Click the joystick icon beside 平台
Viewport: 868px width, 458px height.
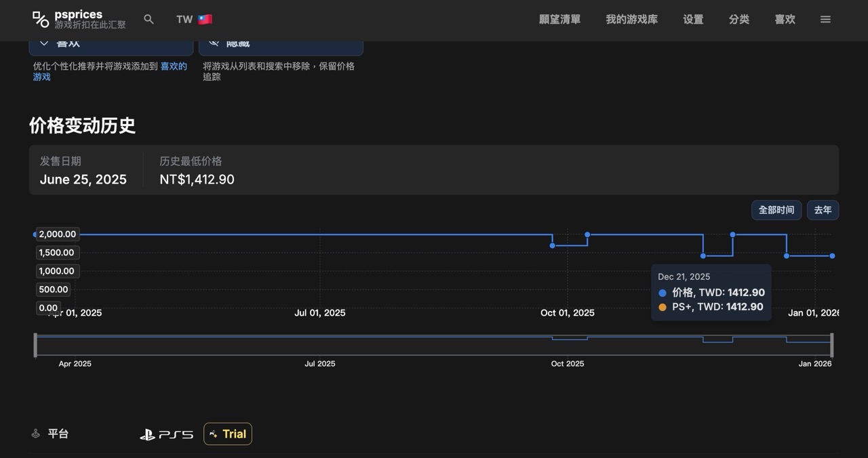click(36, 434)
